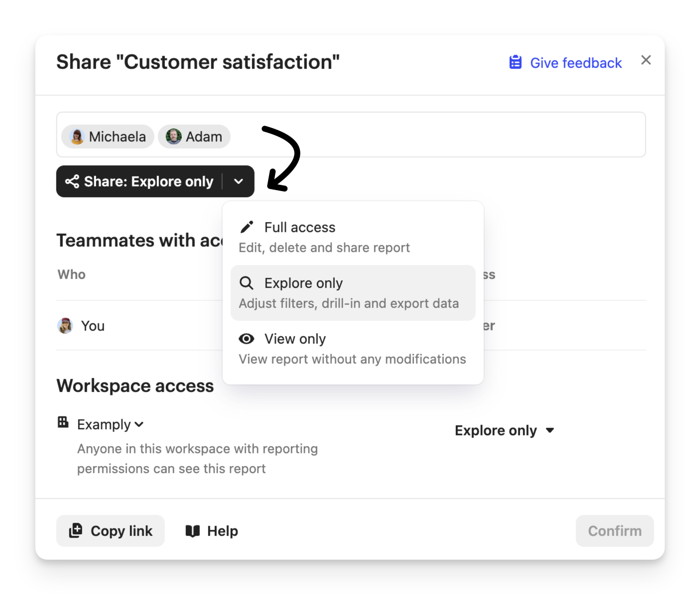
Task: Open the workspace Explore only access dropdown
Action: 504,430
